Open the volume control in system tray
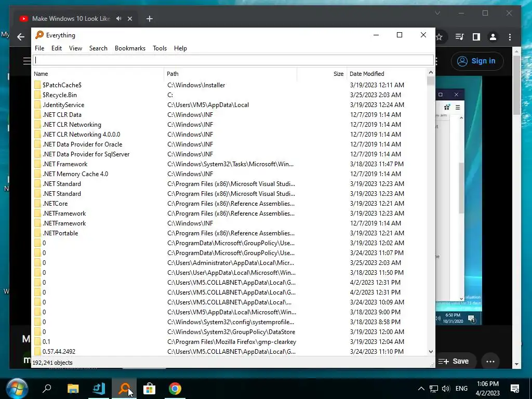 pos(446,389)
